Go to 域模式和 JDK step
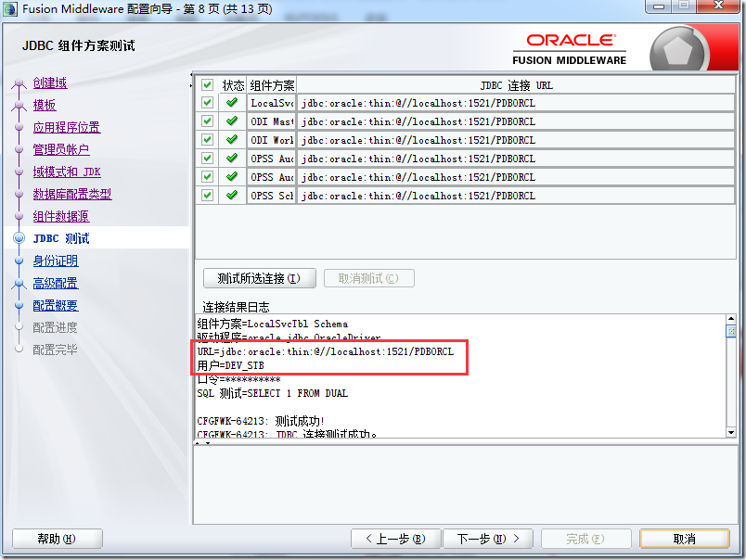Viewport: 746px width, 560px height. (x=67, y=172)
